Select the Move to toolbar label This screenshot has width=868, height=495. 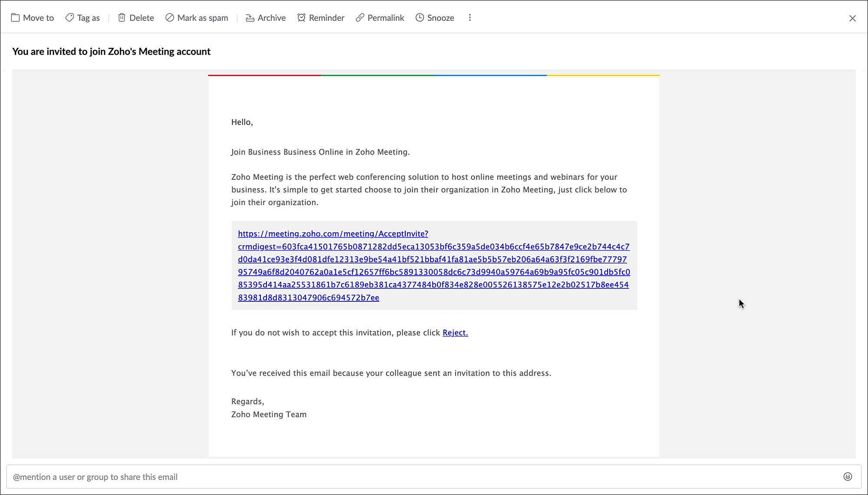click(x=38, y=18)
